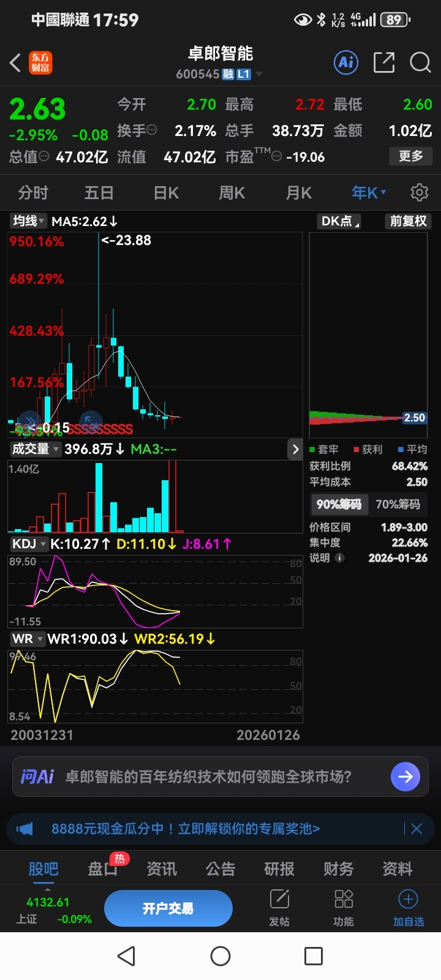Tap 集中度 22.66% value

[x=410, y=543]
